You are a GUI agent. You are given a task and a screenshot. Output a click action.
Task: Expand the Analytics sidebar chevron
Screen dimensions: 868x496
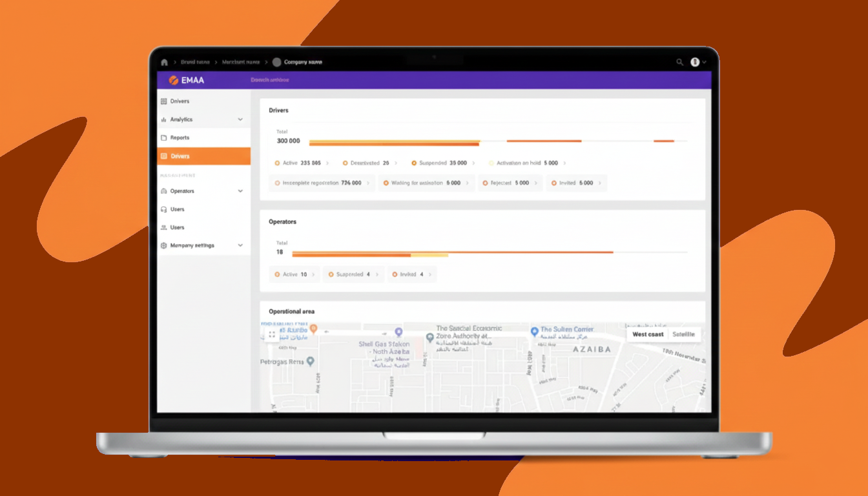point(240,119)
